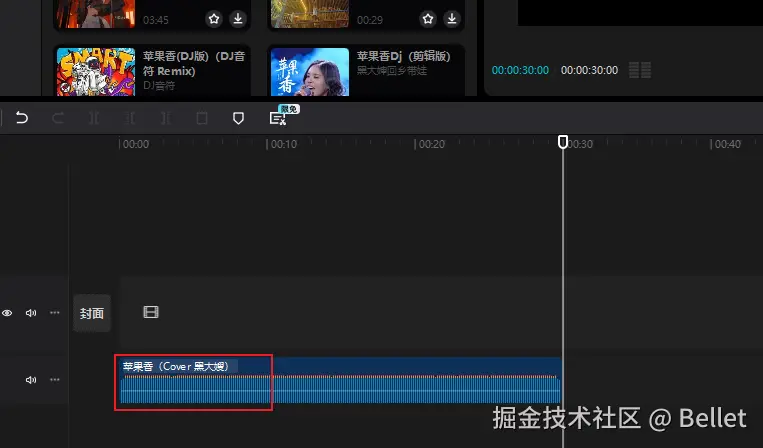
Task: Click the 封面 cover button
Action: tap(92, 313)
